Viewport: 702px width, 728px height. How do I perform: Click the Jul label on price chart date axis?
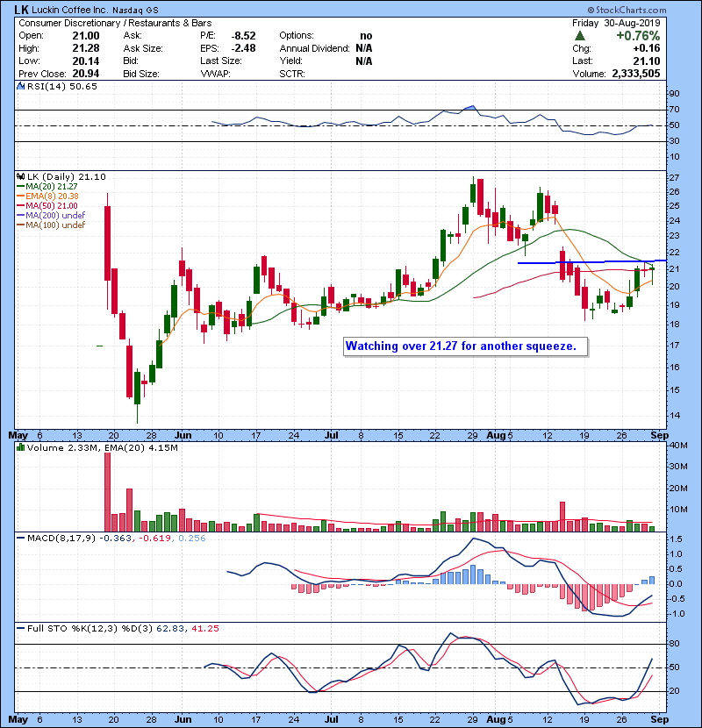[331, 436]
